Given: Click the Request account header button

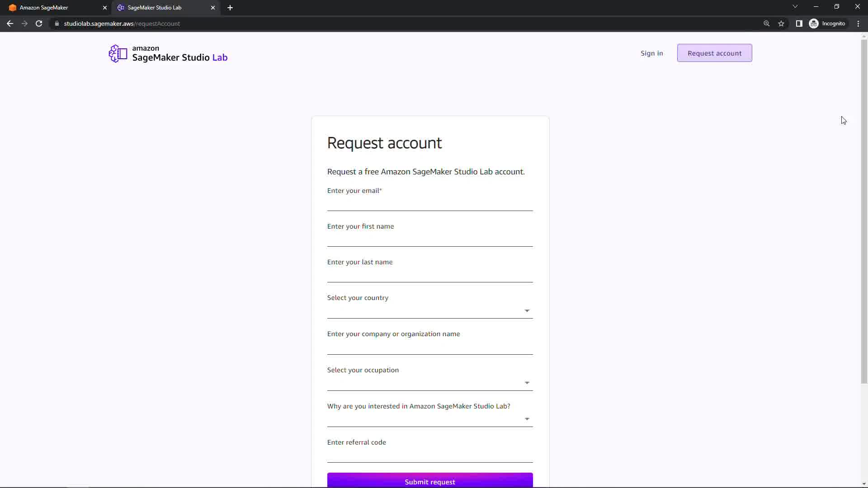Looking at the screenshot, I should (x=714, y=53).
